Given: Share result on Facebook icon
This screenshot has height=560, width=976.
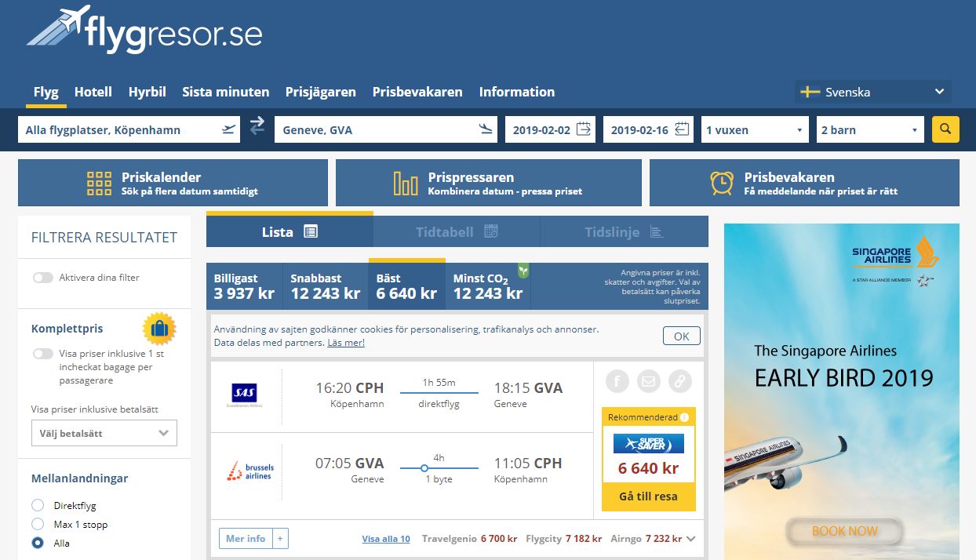Looking at the screenshot, I should (617, 381).
